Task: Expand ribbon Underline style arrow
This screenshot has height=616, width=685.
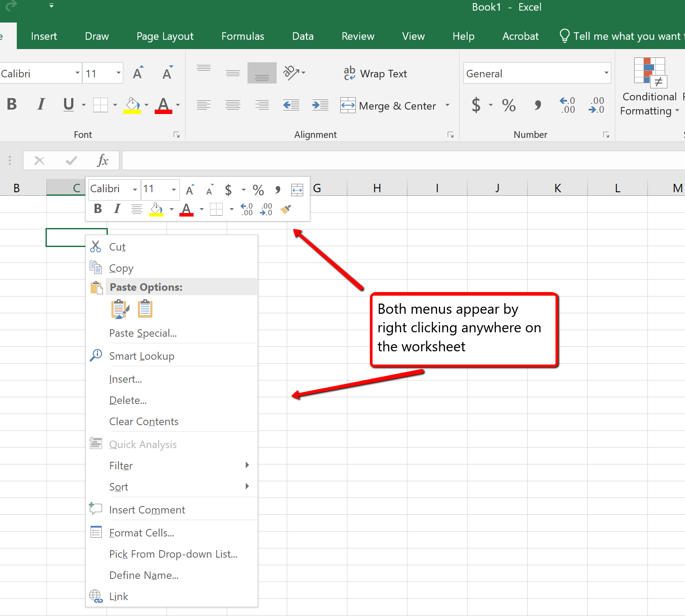Action: pyautogui.click(x=84, y=105)
